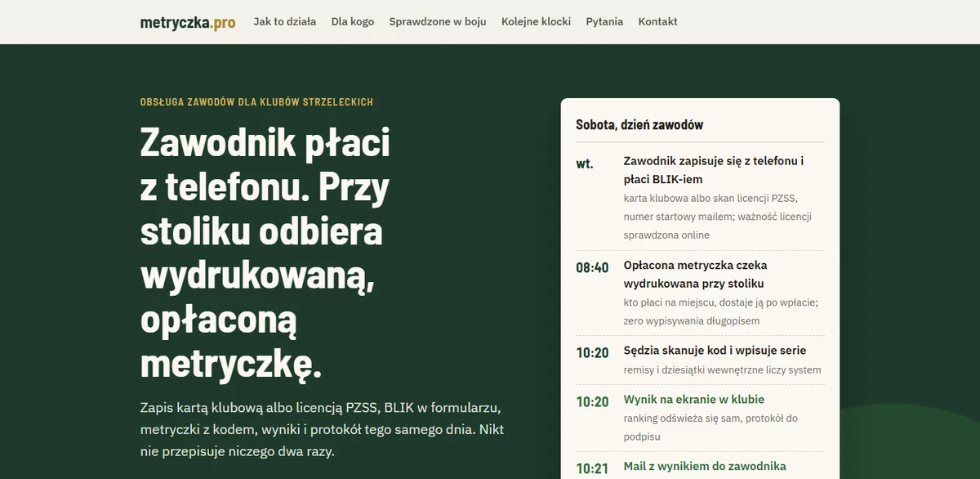This screenshot has height=479, width=980.
Task: Click "Sędzia skanuje kod i wpisuje serie"
Action: (715, 351)
